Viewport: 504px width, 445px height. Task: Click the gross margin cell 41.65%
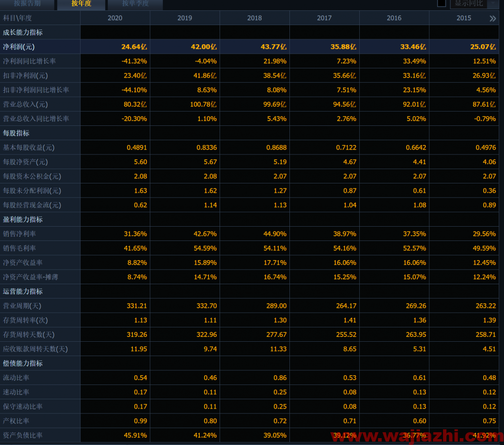click(135, 248)
